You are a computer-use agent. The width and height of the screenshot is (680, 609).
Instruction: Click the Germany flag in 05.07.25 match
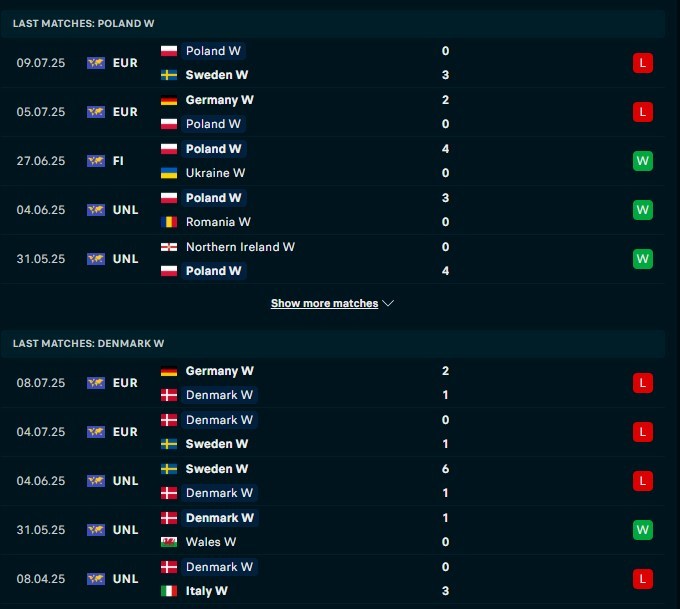coord(169,100)
